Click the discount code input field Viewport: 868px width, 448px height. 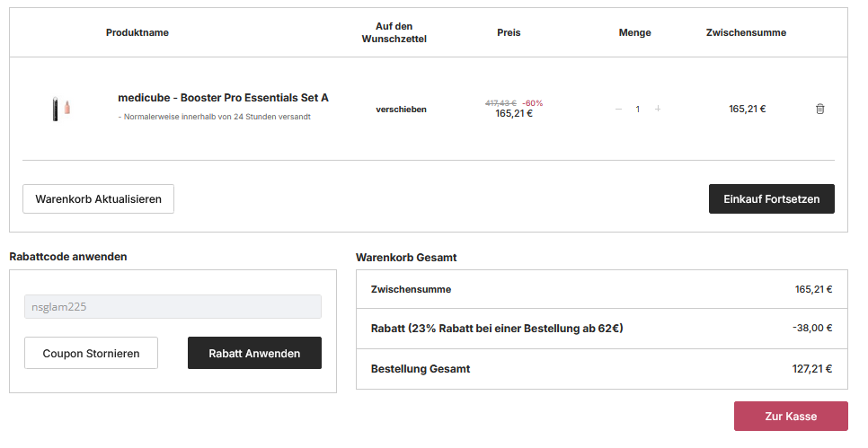(x=173, y=306)
